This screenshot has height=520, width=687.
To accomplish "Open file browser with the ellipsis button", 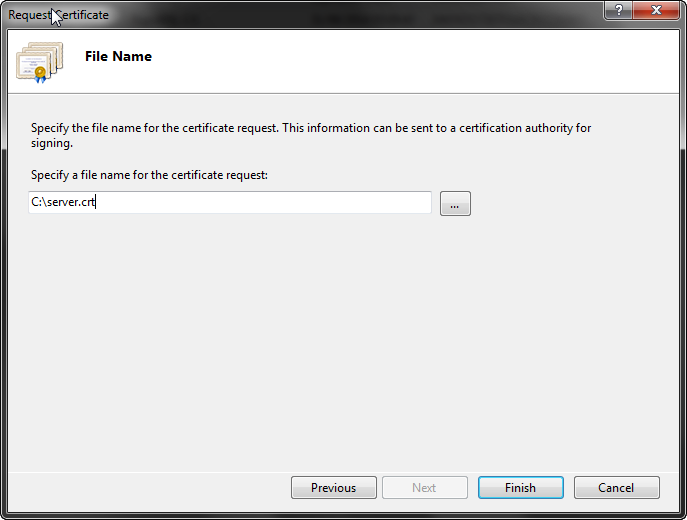I will 455,203.
